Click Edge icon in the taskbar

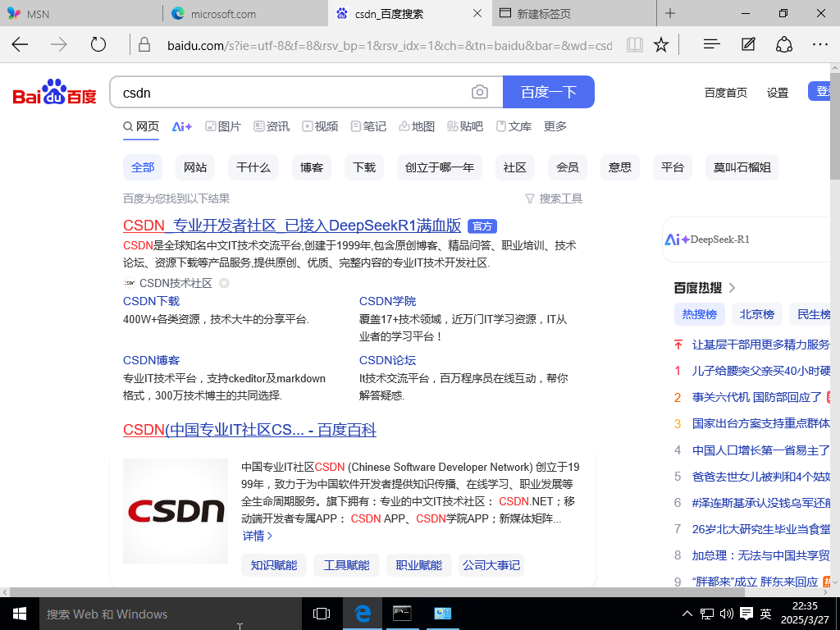pyautogui.click(x=363, y=614)
